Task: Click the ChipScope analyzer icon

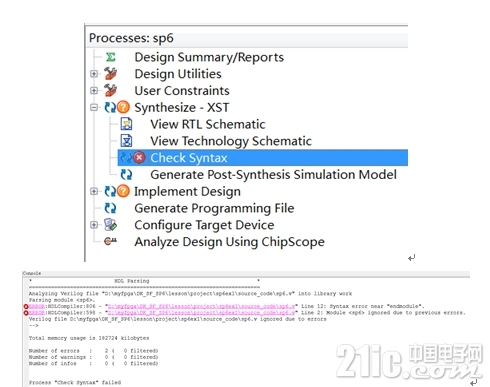Action: tap(110, 241)
